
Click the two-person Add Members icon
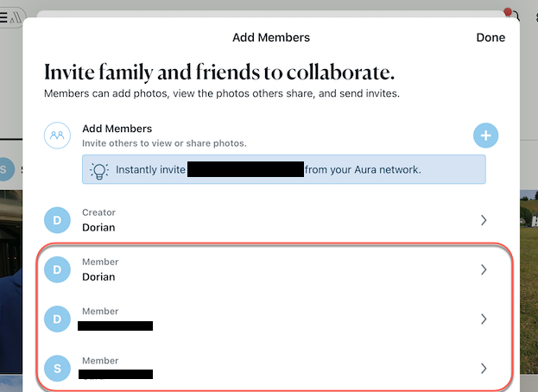[x=57, y=136]
